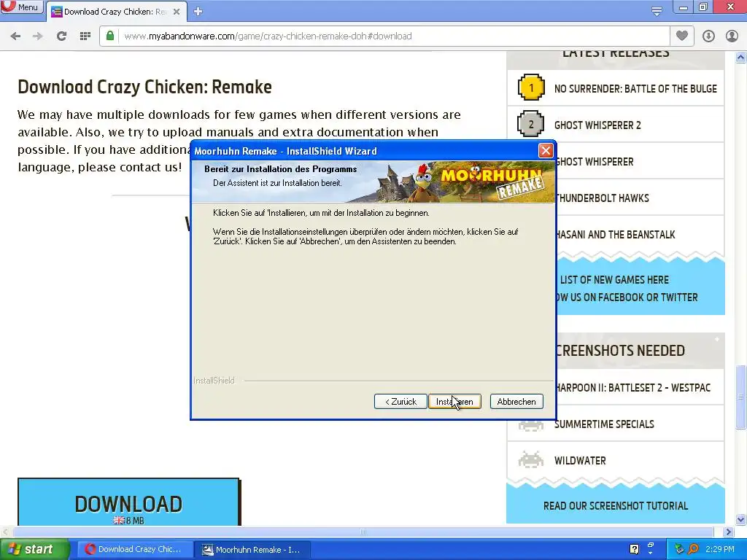This screenshot has width=747, height=560.
Task: Open the Speed Dial grid icon
Action: click(85, 36)
